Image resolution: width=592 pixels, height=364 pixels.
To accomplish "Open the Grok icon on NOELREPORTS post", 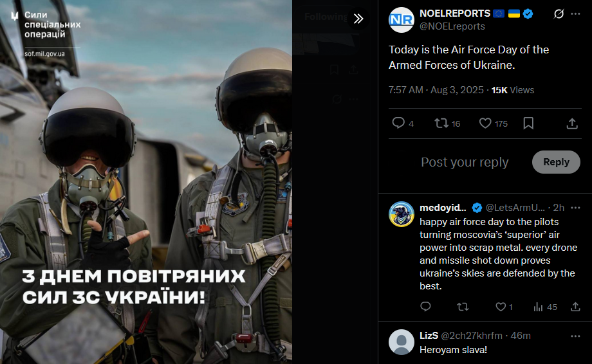I will pyautogui.click(x=559, y=14).
